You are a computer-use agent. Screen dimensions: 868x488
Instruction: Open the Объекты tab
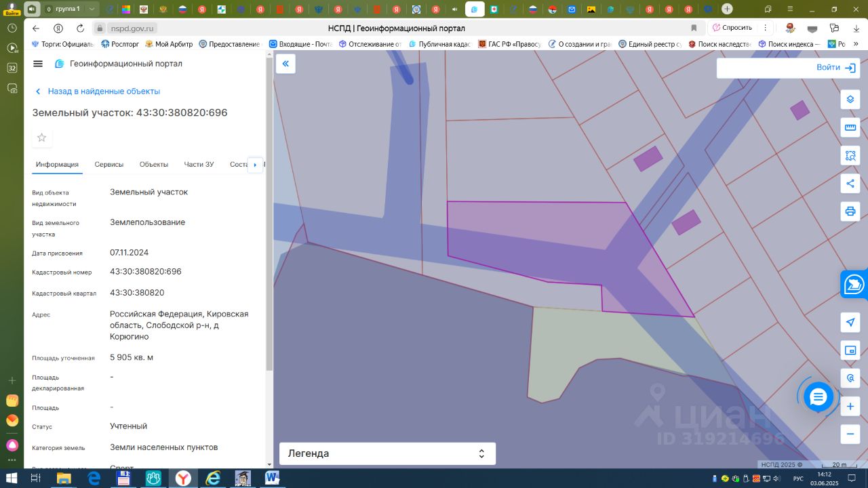154,165
